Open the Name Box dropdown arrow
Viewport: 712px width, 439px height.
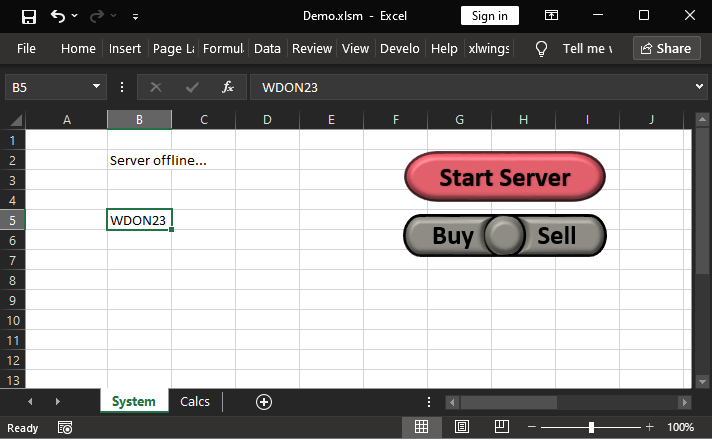[x=96, y=86]
